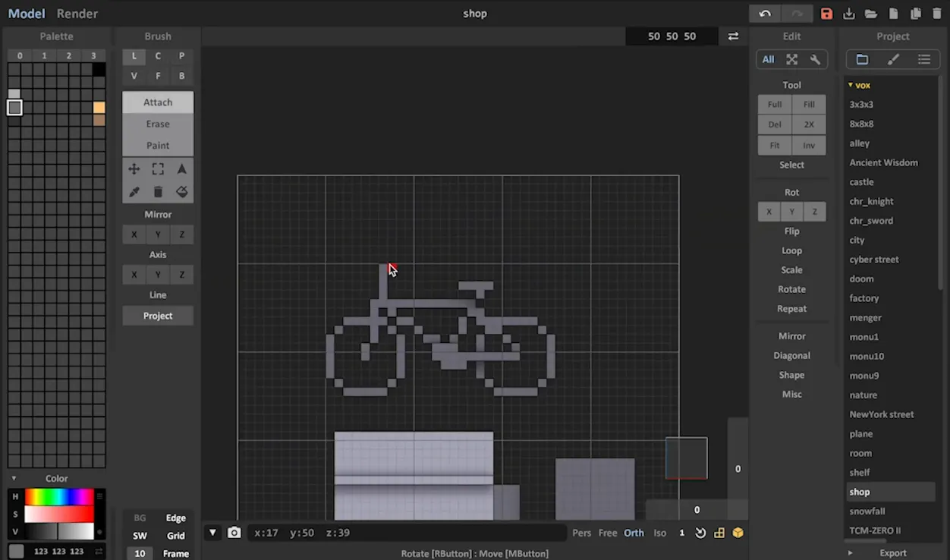950x560 pixels.
Task: Switch to list view in Project panel
Action: 923,59
